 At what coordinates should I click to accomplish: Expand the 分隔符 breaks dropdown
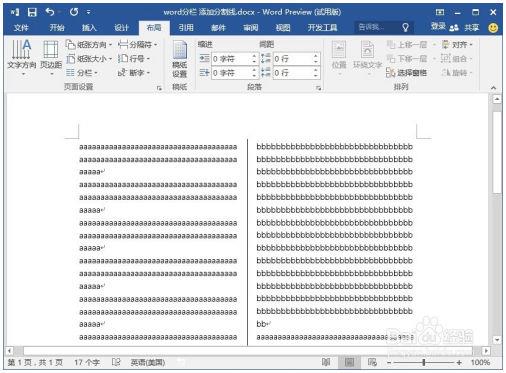[137, 44]
